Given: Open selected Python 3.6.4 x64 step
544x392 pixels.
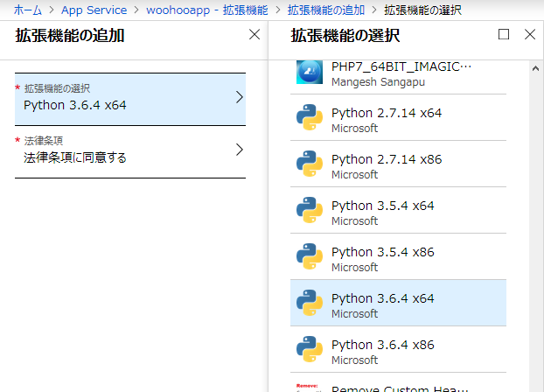Looking at the screenshot, I should click(x=130, y=99).
